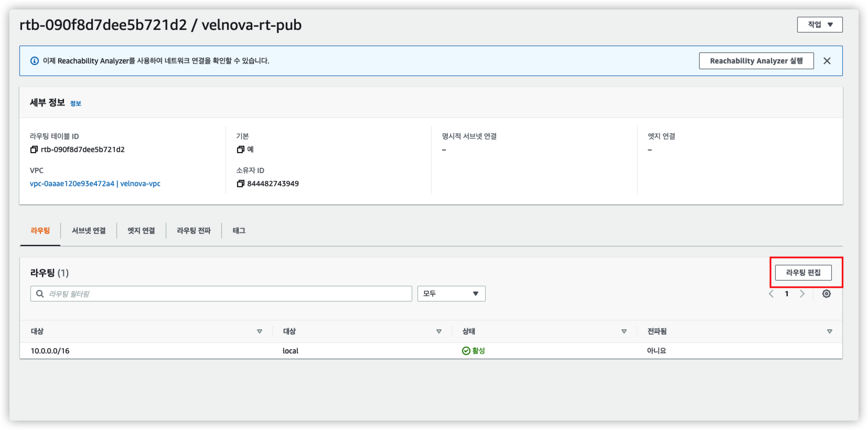Copy the 기본 value '예'
This screenshot has width=868, height=430.
coord(240,149)
